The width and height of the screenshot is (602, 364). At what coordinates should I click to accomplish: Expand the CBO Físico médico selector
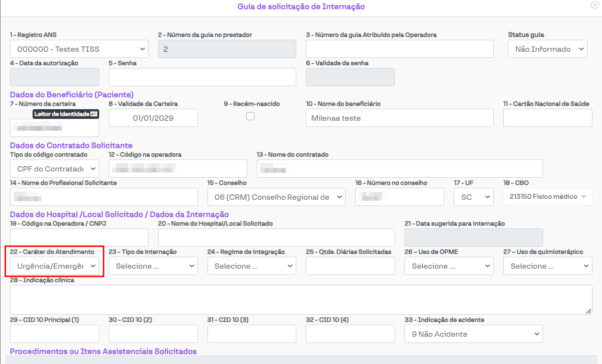click(547, 197)
